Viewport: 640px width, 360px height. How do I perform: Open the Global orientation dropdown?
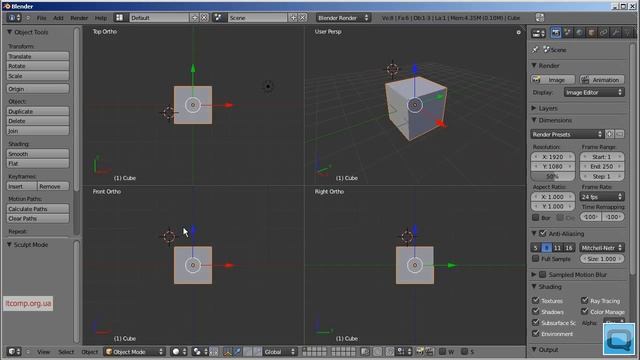(280, 351)
